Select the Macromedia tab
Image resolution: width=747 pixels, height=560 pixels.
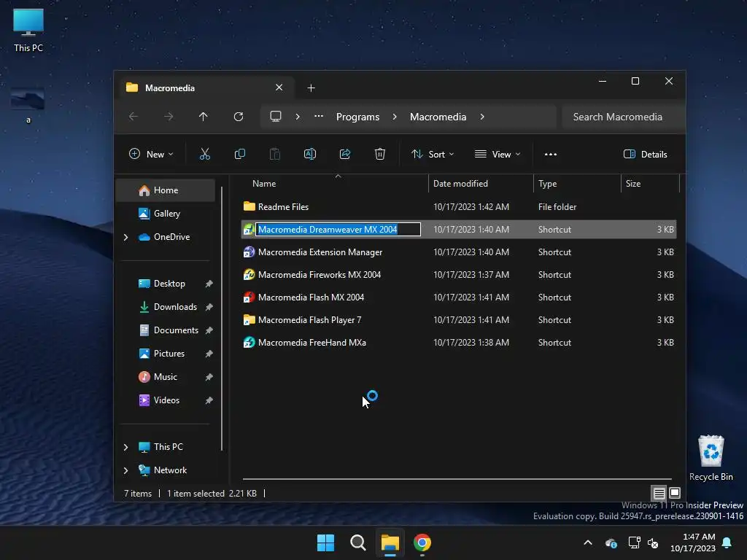coord(205,88)
